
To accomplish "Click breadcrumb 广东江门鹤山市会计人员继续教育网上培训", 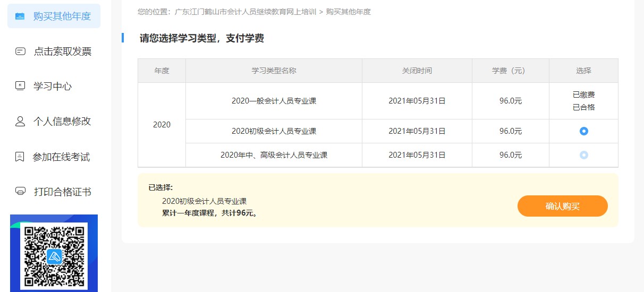I will 245,12.
